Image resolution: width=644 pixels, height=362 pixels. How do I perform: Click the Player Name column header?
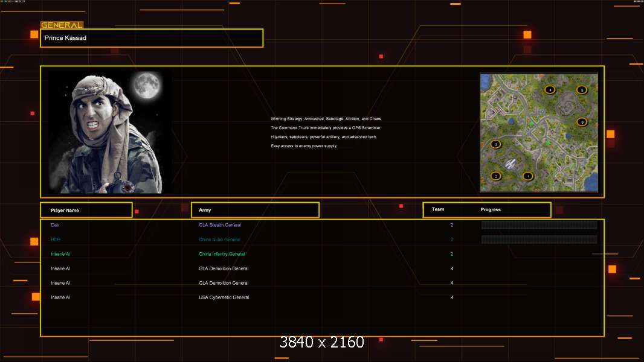pos(65,210)
